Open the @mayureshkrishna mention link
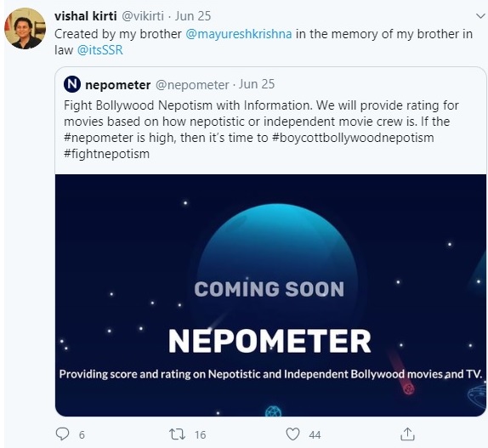The height and width of the screenshot is (448, 488). pyautogui.click(x=239, y=34)
